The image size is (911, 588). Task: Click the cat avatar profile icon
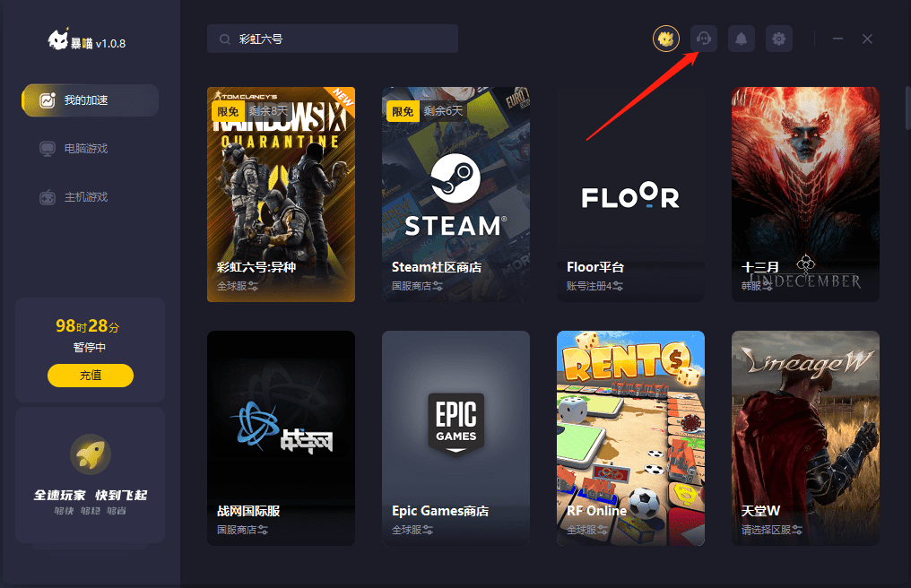(x=665, y=39)
